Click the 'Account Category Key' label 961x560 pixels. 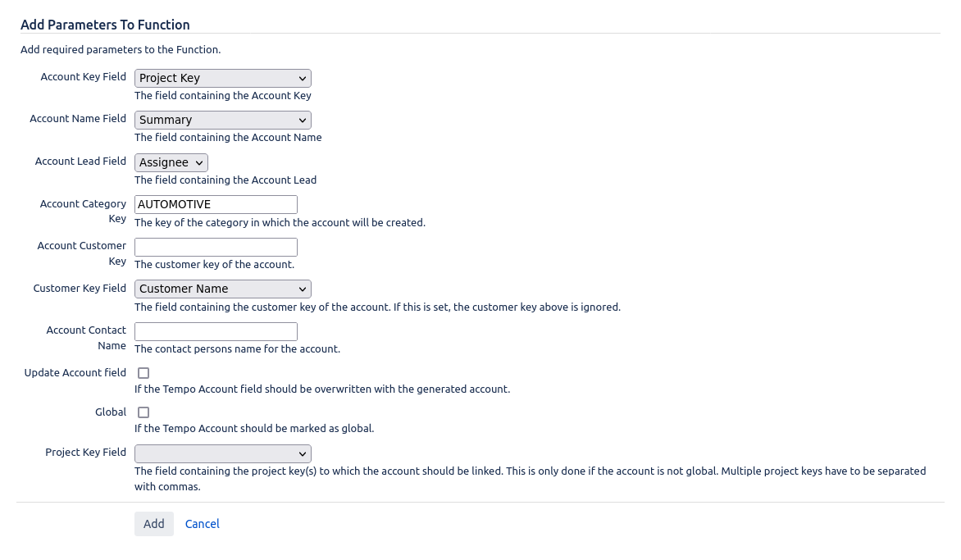point(83,211)
